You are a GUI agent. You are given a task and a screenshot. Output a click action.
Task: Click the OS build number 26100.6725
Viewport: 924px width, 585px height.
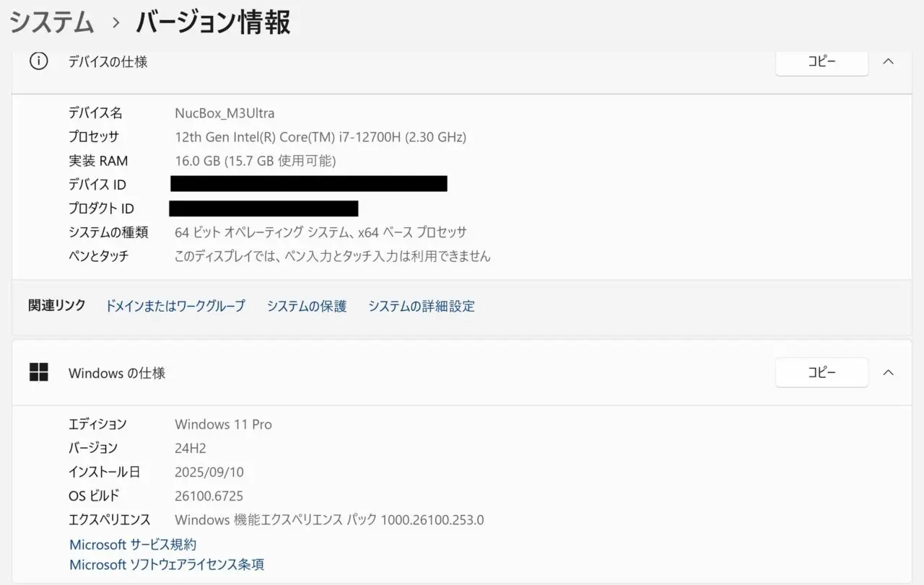click(209, 496)
